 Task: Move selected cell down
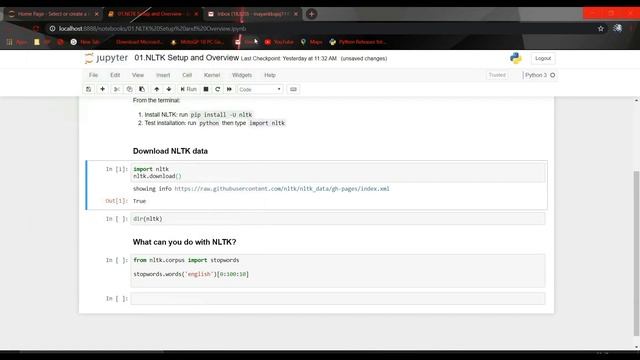click(169, 89)
